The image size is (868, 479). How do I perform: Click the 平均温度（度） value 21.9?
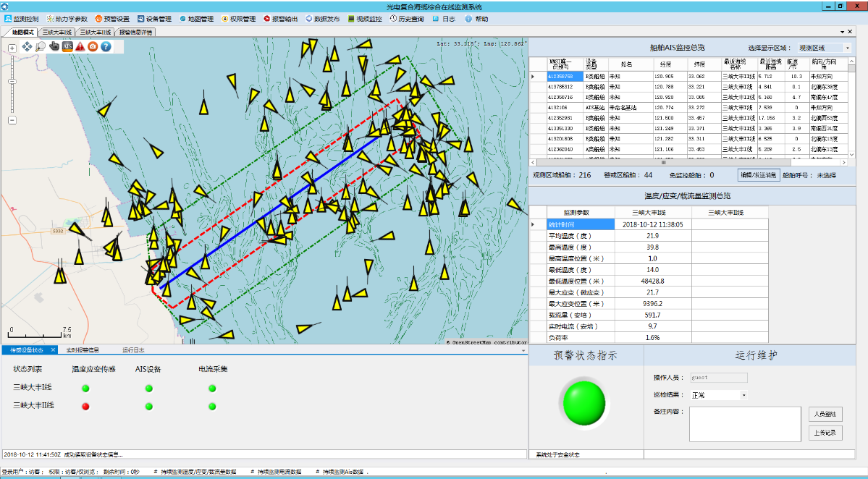click(653, 236)
